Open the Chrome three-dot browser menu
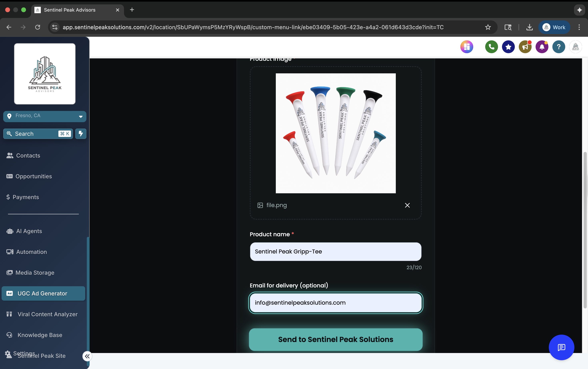 (x=579, y=27)
